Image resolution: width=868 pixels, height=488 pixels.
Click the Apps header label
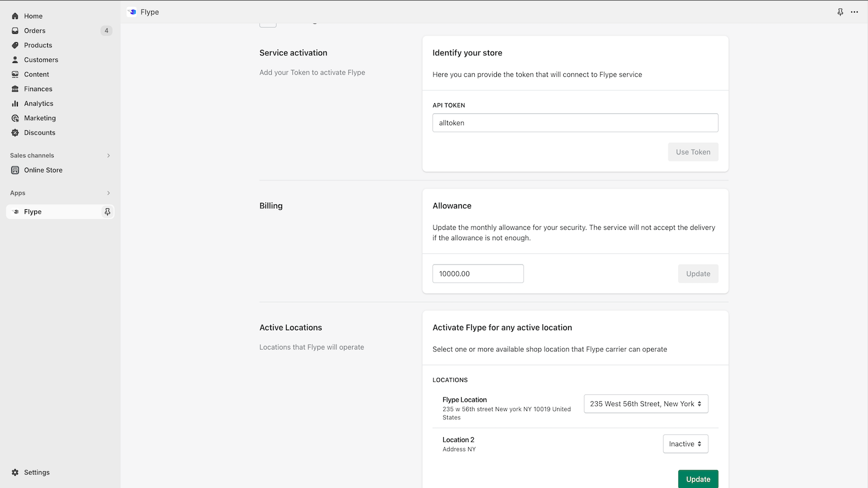pyautogui.click(x=18, y=193)
